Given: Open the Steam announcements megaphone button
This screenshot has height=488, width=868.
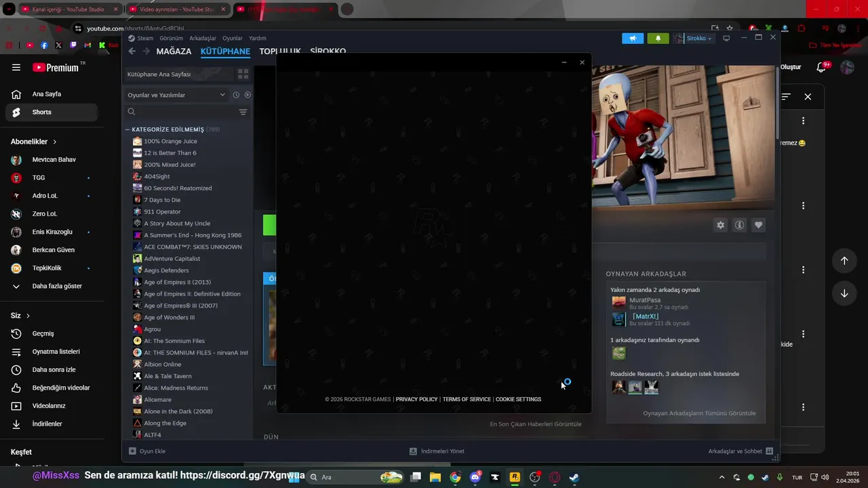Looking at the screenshot, I should click(x=633, y=39).
